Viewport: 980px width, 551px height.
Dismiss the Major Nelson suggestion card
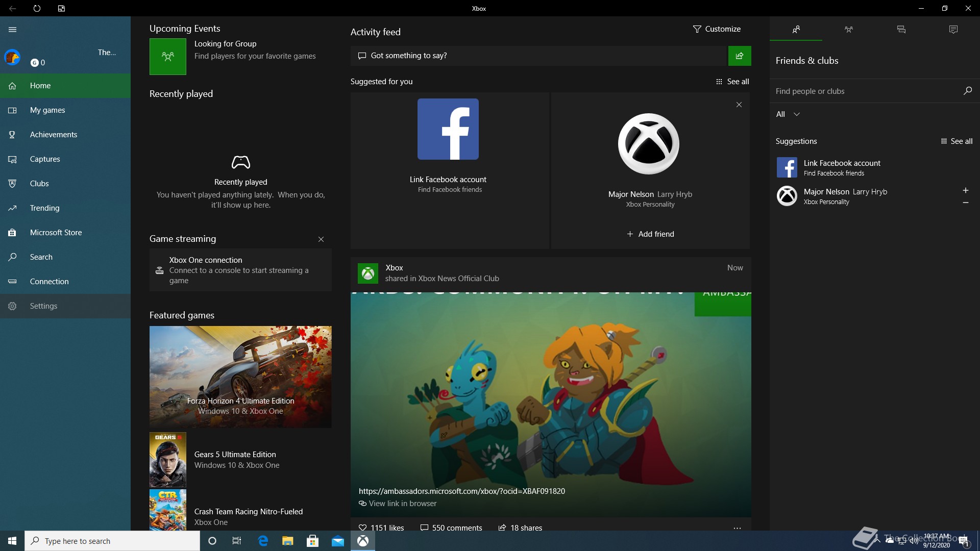pyautogui.click(x=739, y=105)
